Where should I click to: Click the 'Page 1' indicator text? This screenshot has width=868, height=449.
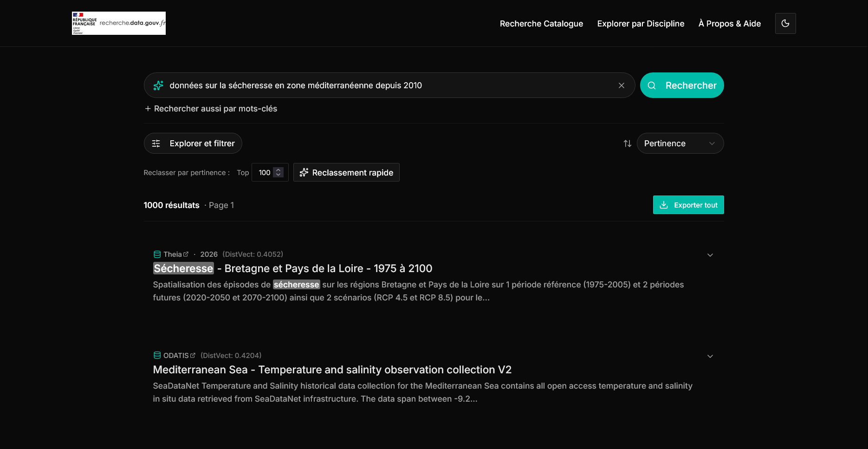[221, 205]
